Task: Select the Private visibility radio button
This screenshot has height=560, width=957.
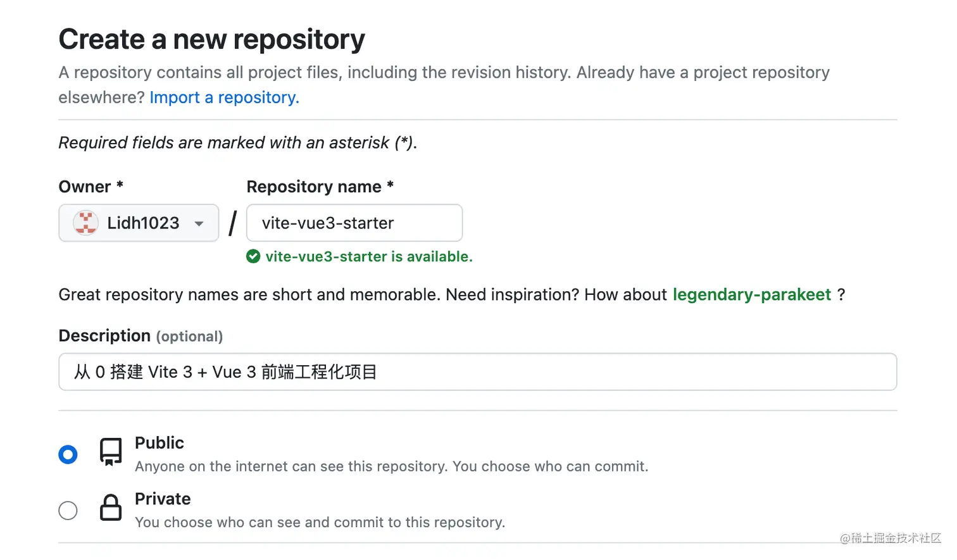Action: (x=68, y=510)
